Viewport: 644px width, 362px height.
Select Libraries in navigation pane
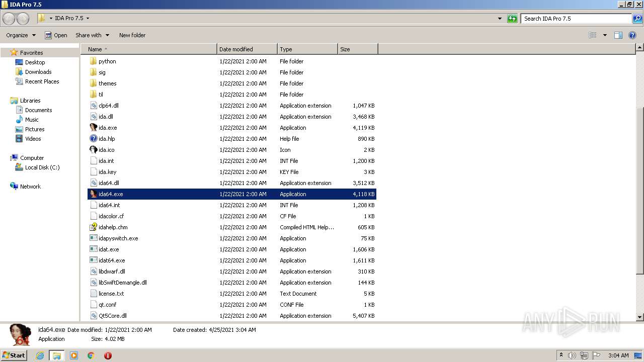tap(30, 101)
